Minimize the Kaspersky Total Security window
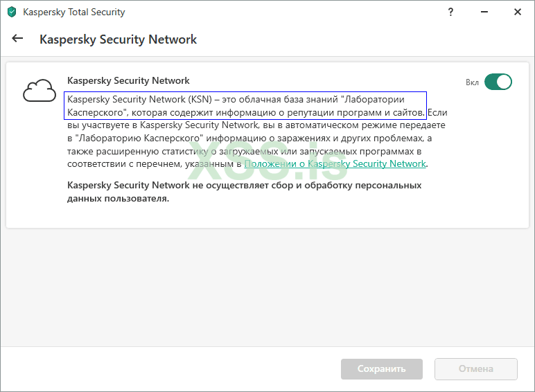This screenshot has height=392, width=535. (484, 12)
